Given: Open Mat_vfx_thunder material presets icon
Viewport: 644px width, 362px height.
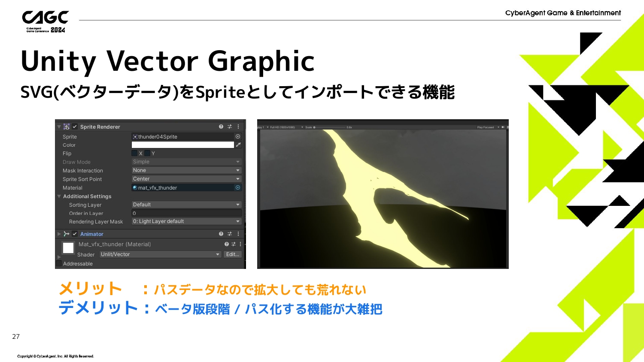Looking at the screenshot, I should (234, 244).
